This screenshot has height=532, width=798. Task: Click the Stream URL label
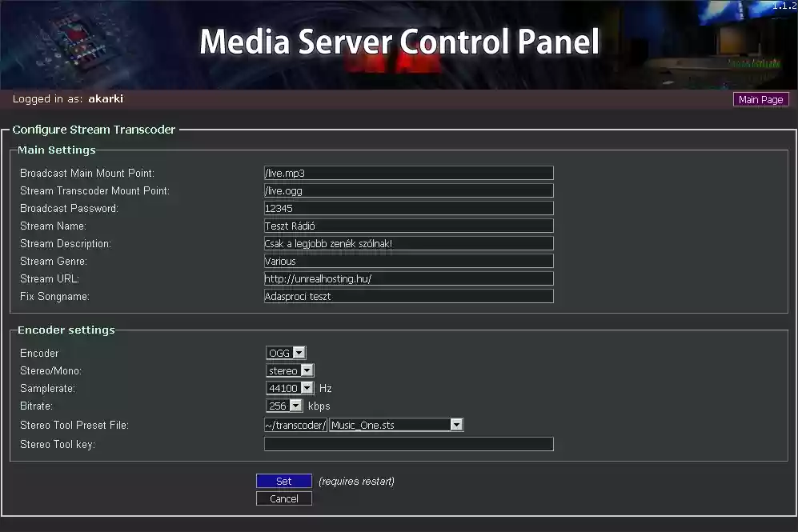(x=50, y=278)
